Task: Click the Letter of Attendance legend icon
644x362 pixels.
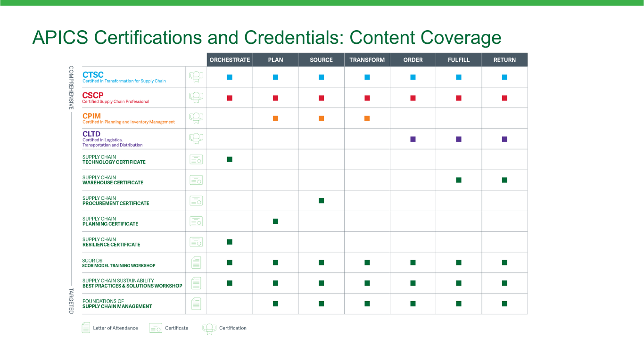Action: click(x=86, y=328)
